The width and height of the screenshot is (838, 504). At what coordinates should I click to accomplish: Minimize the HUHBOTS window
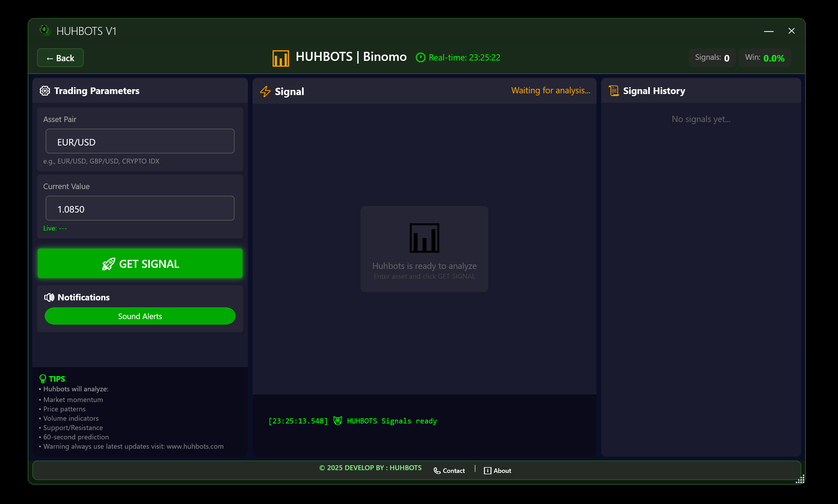768,31
